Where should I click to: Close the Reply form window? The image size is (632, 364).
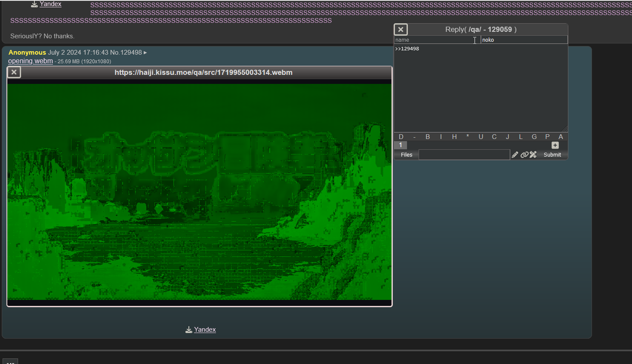(401, 29)
